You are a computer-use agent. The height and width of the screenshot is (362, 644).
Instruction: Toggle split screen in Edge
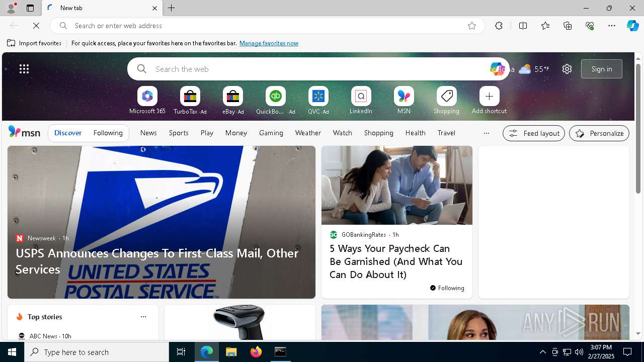coord(523,26)
